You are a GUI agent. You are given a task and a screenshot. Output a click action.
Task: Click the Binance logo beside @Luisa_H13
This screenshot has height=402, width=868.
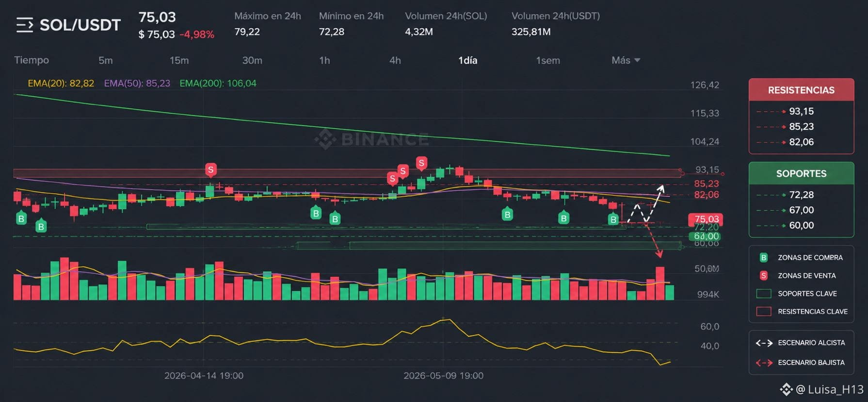[x=786, y=389]
